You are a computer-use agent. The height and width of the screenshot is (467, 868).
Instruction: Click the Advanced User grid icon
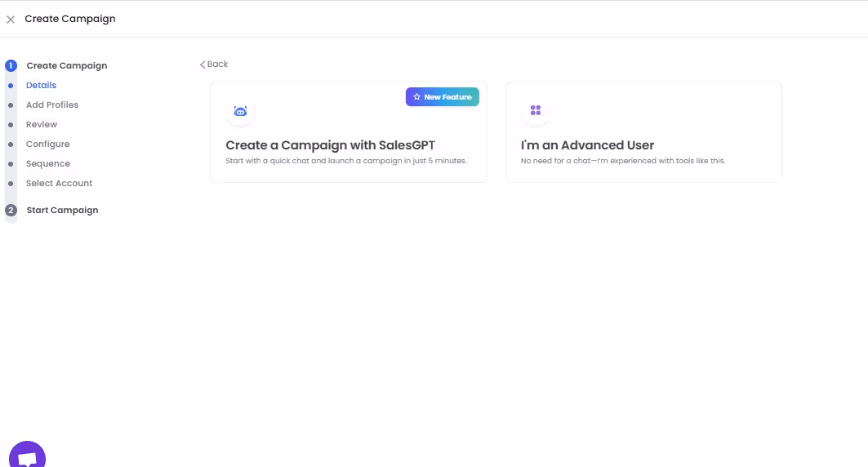click(536, 111)
